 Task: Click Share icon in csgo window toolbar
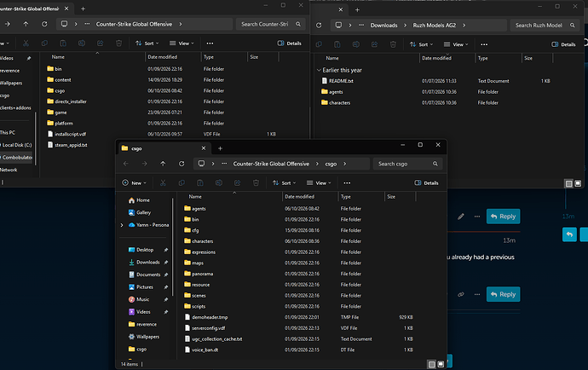click(238, 182)
